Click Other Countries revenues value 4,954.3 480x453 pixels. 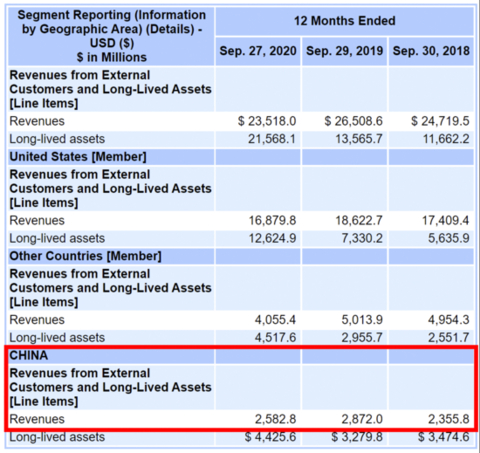coord(449,320)
